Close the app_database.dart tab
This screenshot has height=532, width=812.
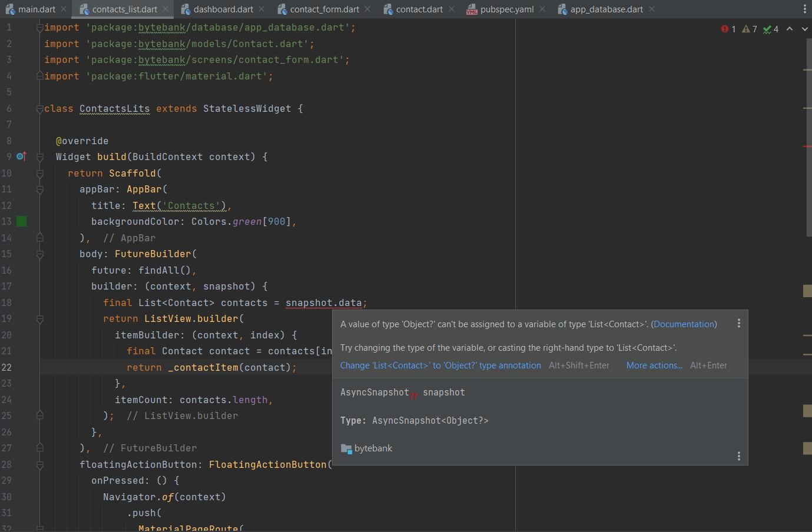pos(651,9)
